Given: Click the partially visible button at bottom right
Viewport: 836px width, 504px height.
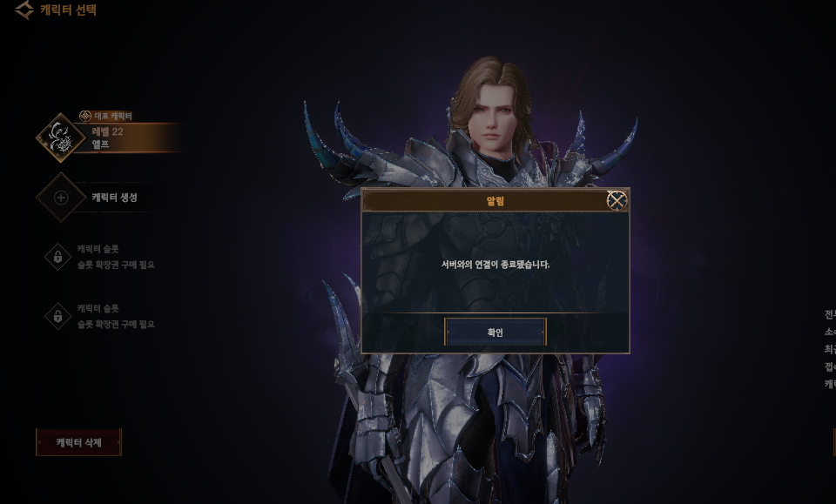Looking at the screenshot, I should [x=834, y=442].
